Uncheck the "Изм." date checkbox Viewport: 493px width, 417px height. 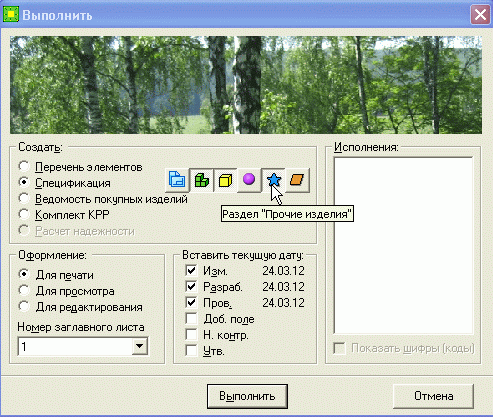pos(191,270)
